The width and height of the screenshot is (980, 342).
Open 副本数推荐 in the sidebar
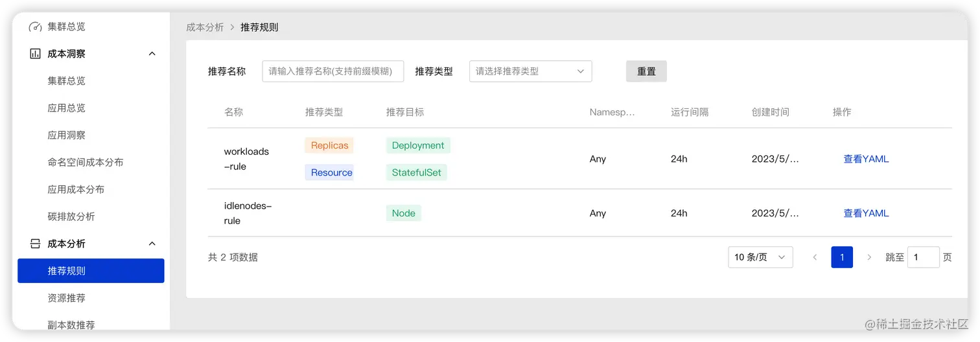(x=71, y=325)
